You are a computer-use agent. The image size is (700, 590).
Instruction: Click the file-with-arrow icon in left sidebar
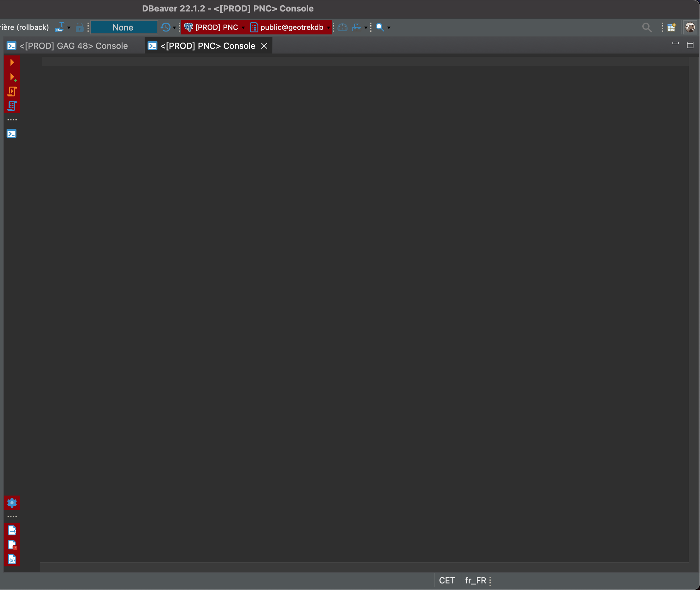click(12, 530)
